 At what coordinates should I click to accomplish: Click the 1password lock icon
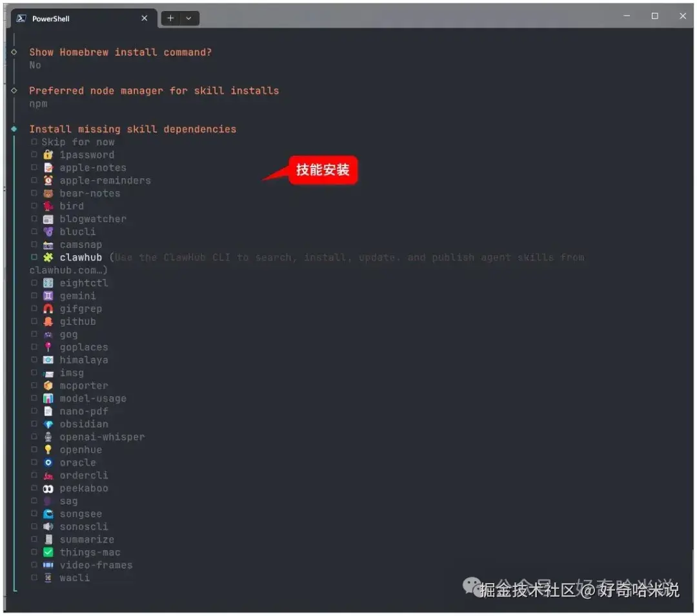click(x=48, y=155)
